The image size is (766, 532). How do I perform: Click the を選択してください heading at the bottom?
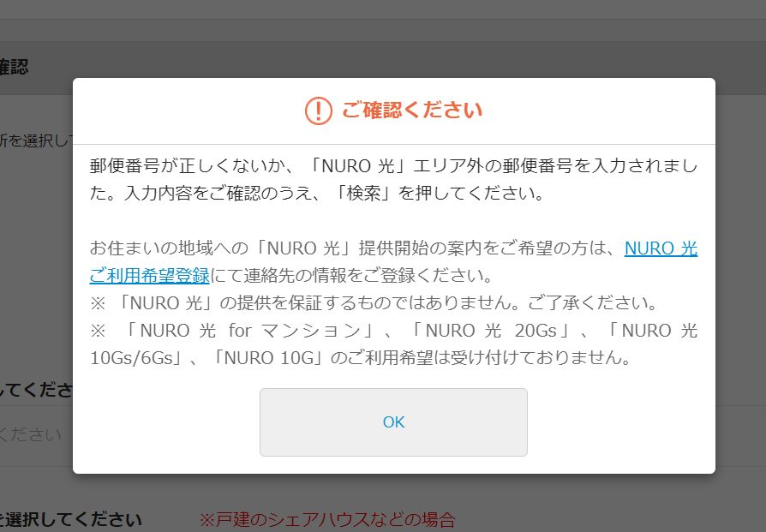(71, 519)
